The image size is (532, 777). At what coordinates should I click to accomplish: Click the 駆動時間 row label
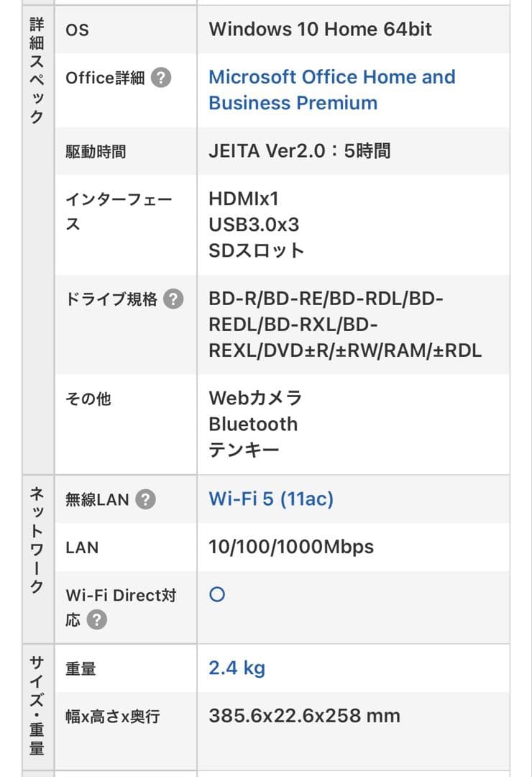click(99, 151)
